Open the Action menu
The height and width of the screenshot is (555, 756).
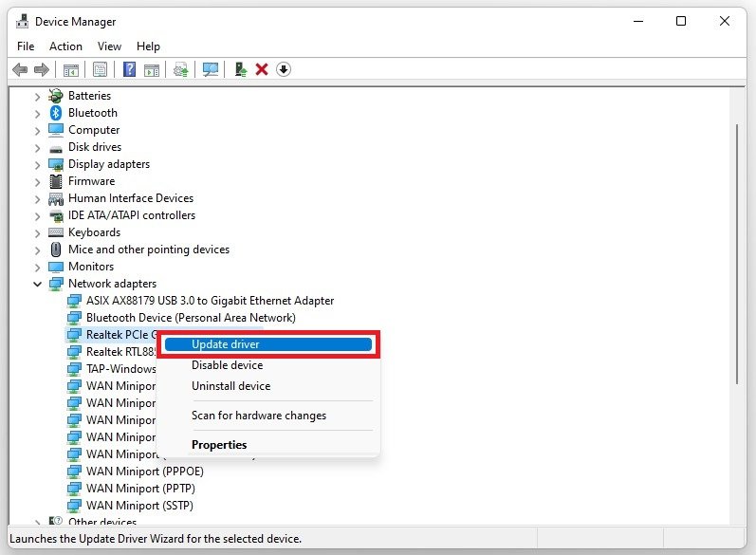click(65, 46)
